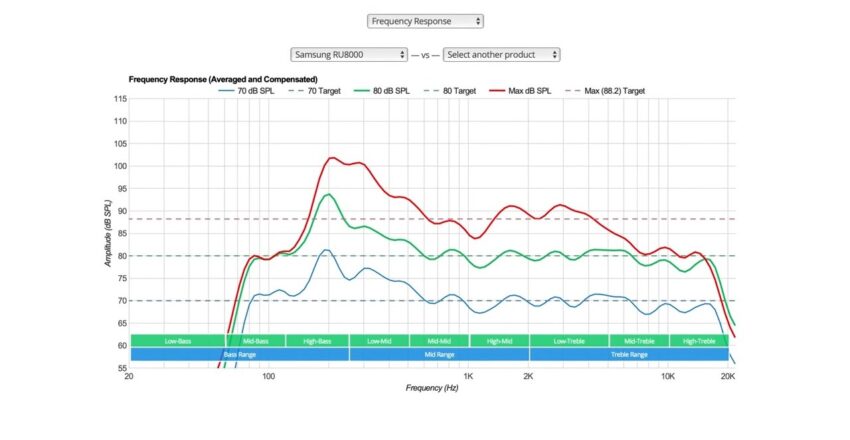This screenshot has height=440, width=850.
Task: Click the chart title Frequency Response (Averaged and Compensated)
Action: click(x=223, y=80)
